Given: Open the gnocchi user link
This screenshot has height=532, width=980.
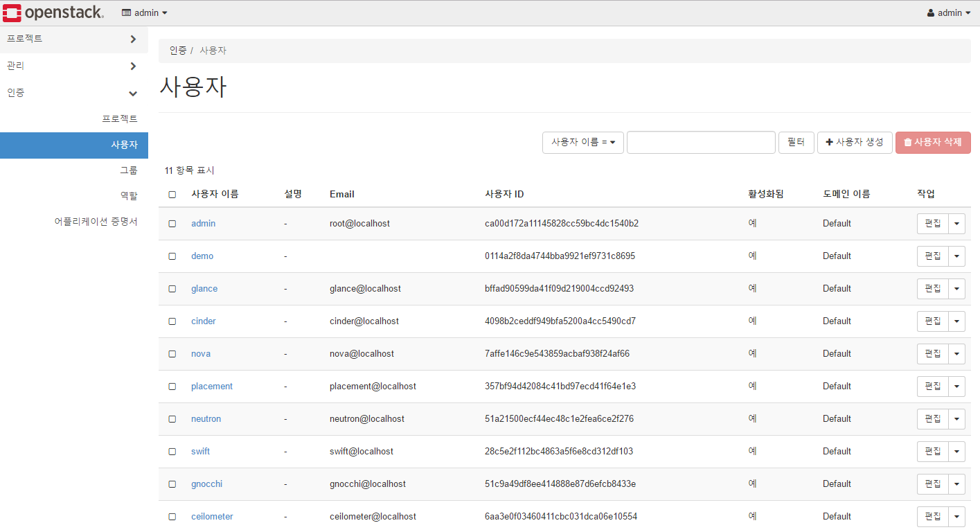Looking at the screenshot, I should pyautogui.click(x=206, y=484).
